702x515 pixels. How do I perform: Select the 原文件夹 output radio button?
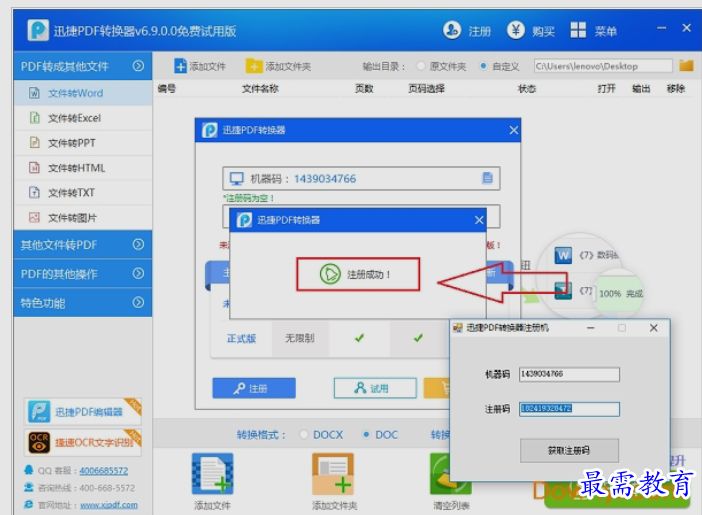[x=420, y=66]
